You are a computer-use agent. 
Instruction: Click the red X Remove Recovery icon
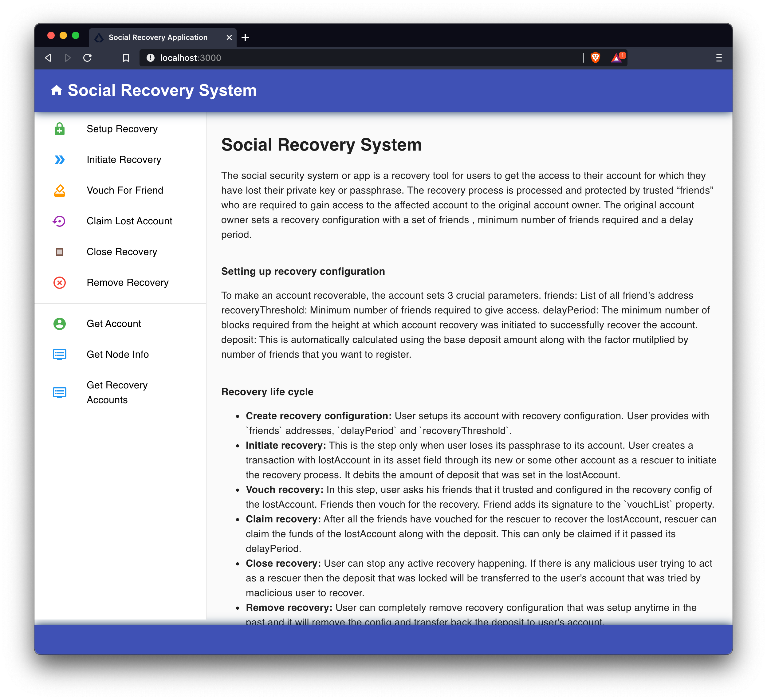click(59, 283)
